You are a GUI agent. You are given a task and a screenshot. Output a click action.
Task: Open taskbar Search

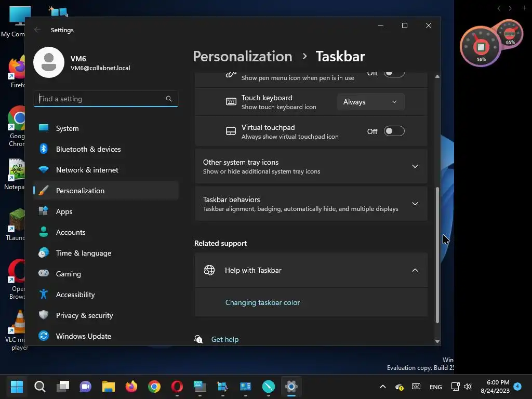[x=39, y=387]
